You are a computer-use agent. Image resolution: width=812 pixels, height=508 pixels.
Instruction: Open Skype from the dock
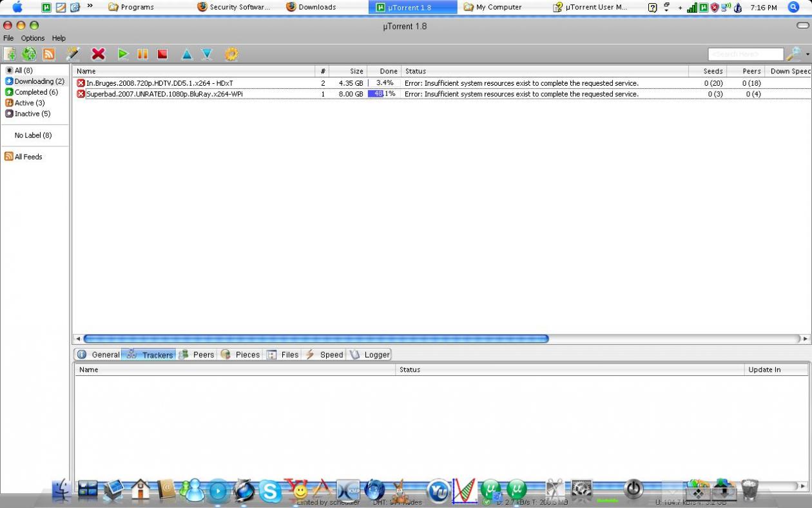click(270, 491)
